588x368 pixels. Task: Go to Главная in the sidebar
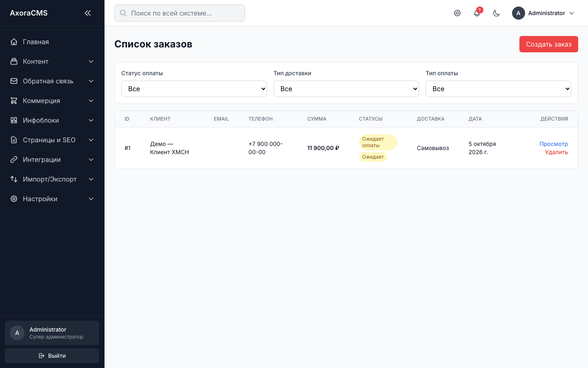click(52, 42)
